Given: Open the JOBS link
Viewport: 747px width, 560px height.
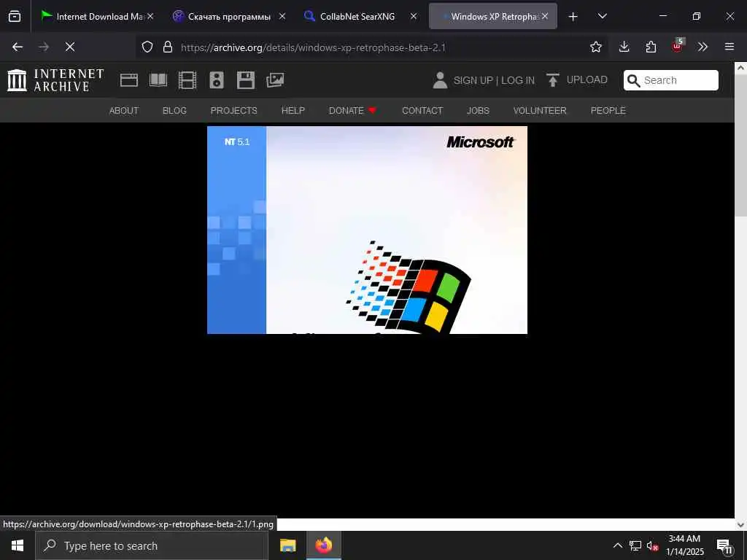Looking at the screenshot, I should coord(478,111).
